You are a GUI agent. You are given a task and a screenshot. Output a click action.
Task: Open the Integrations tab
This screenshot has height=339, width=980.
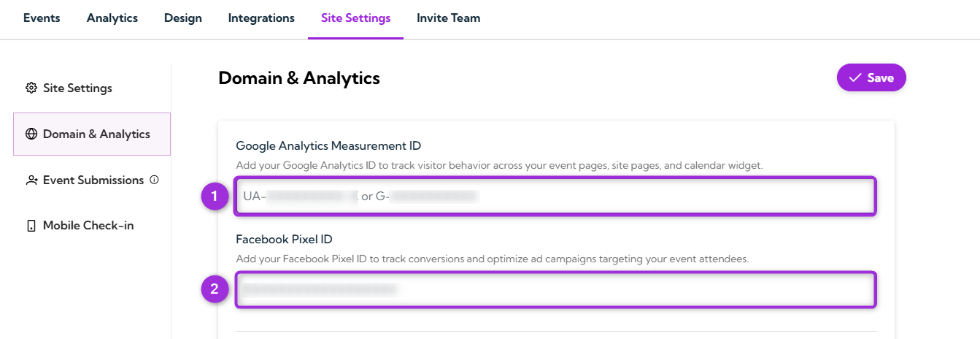(x=261, y=18)
